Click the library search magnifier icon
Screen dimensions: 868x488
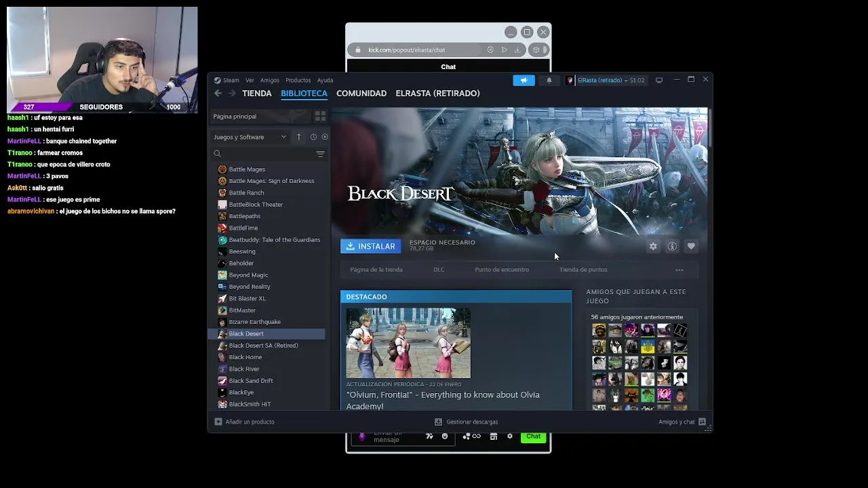click(218, 154)
